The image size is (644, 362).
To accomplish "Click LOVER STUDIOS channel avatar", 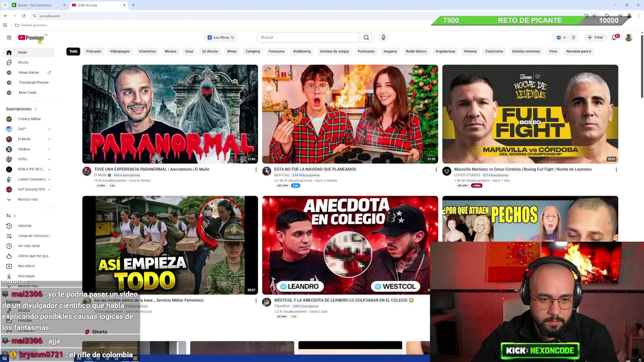I will 447,171.
